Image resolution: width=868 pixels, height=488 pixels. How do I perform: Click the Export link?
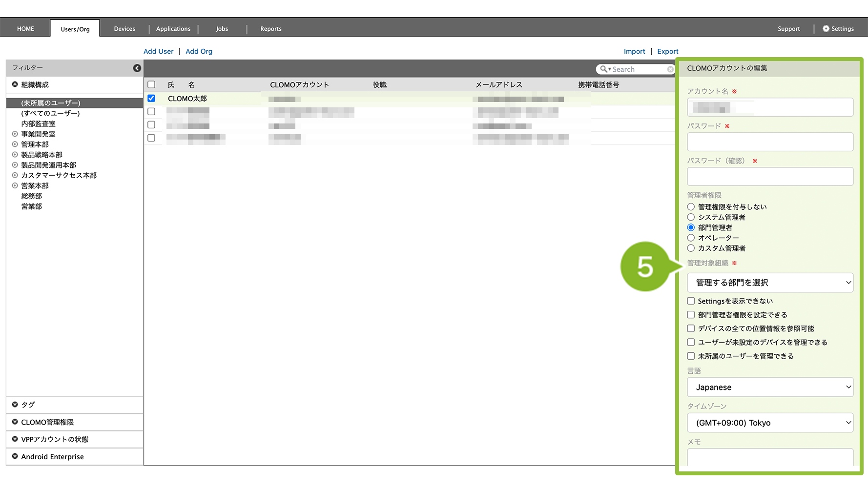tap(667, 51)
